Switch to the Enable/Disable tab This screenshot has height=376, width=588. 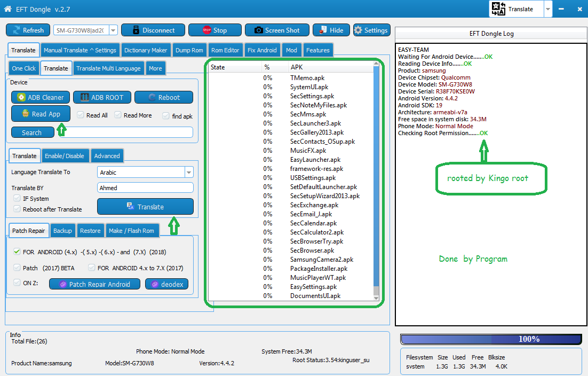point(65,156)
